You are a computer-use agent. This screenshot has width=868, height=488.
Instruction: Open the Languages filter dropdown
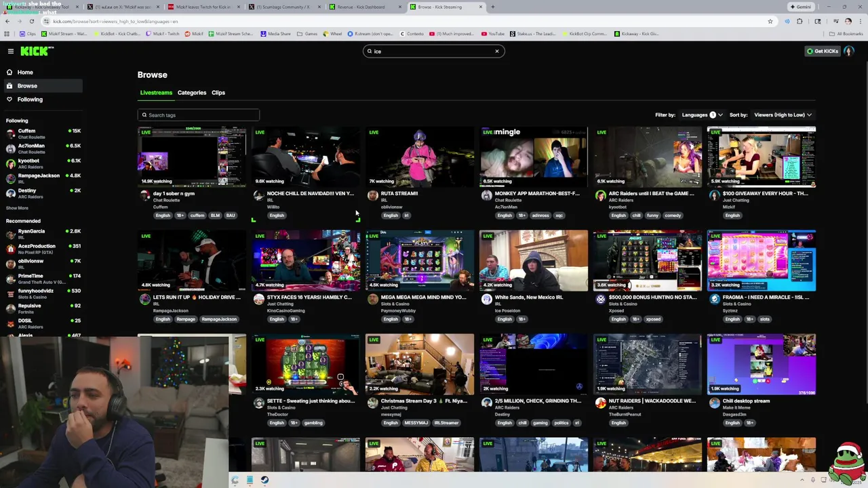click(x=702, y=115)
